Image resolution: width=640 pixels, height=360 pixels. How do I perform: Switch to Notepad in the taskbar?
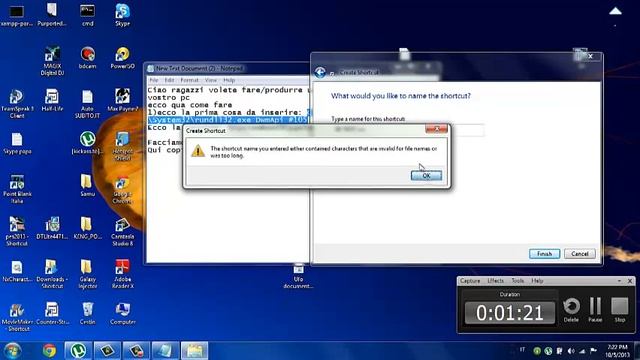[x=165, y=351]
